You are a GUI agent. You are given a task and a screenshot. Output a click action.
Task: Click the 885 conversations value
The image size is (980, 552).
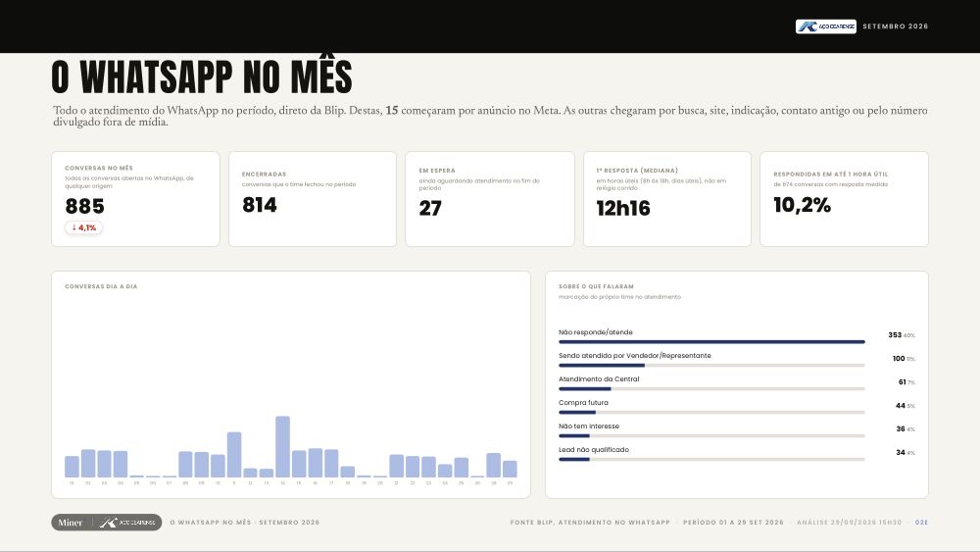[85, 206]
